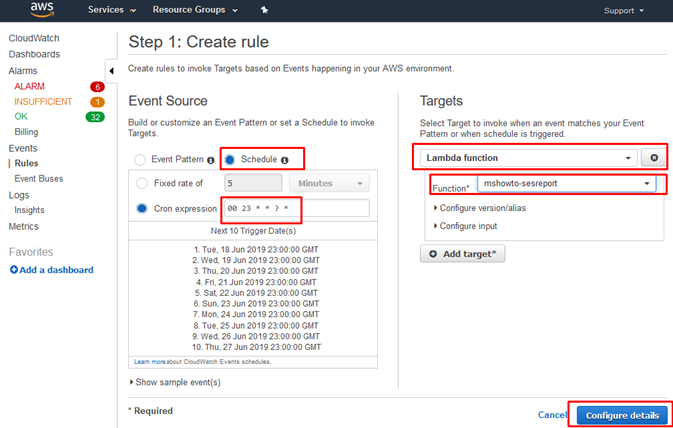673x428 pixels.
Task: Click the Cancel link
Action: coord(552,415)
